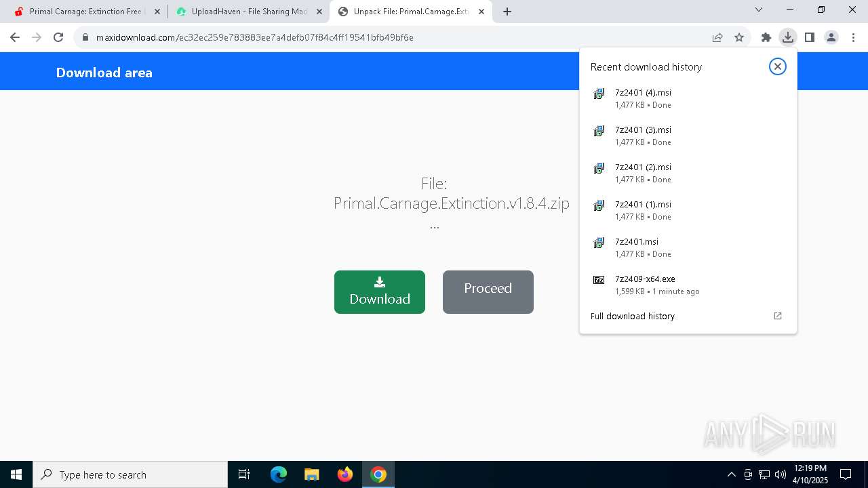Open Task View on the taskbar
The height and width of the screenshot is (488, 868).
pyautogui.click(x=244, y=474)
